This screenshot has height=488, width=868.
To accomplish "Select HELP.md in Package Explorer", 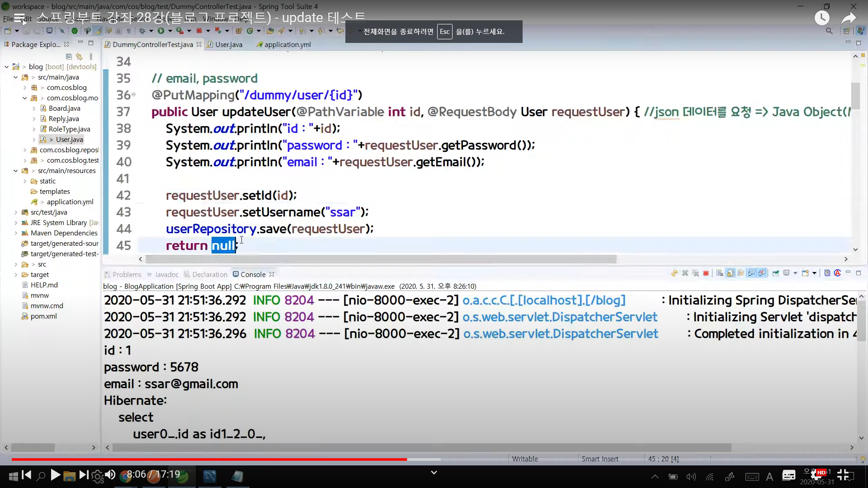I will [40, 285].
